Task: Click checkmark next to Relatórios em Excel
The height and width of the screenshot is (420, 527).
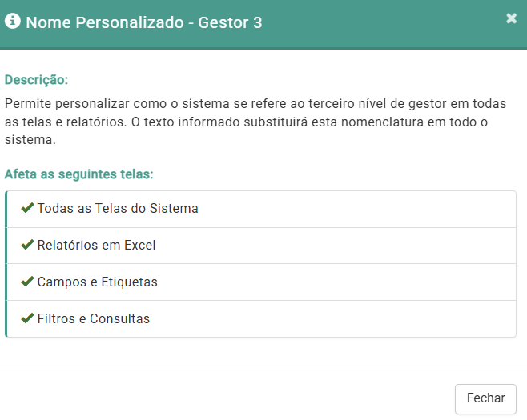Action: coord(27,245)
